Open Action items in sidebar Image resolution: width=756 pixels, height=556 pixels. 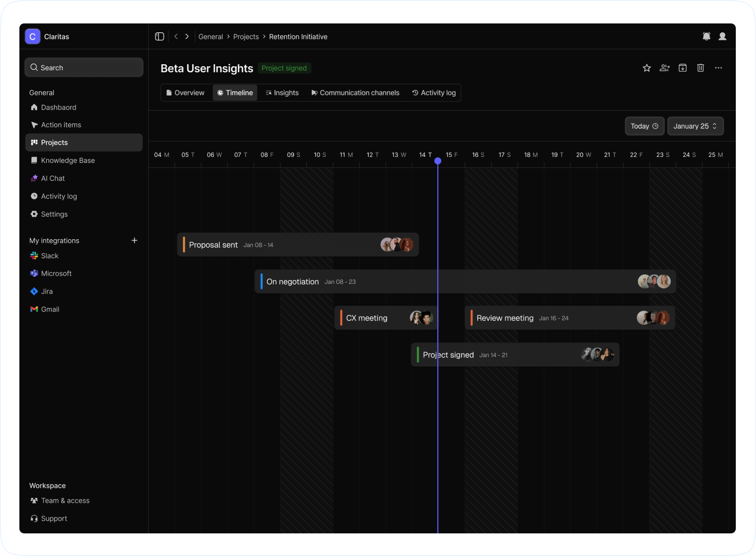point(84,125)
